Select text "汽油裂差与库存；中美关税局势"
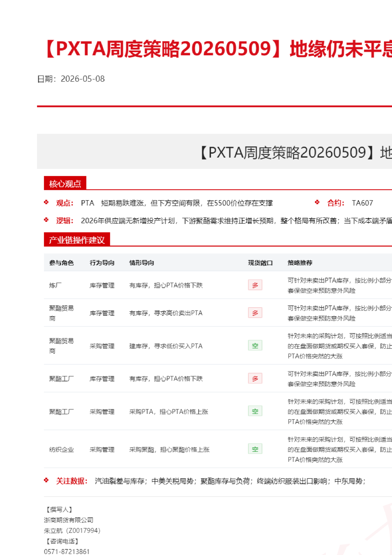 (144, 481)
